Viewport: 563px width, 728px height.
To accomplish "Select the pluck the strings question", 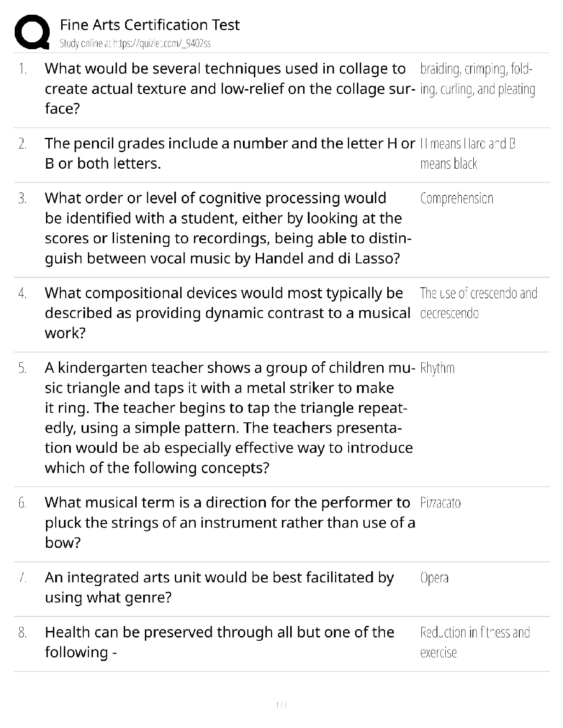I will pyautogui.click(x=230, y=523).
